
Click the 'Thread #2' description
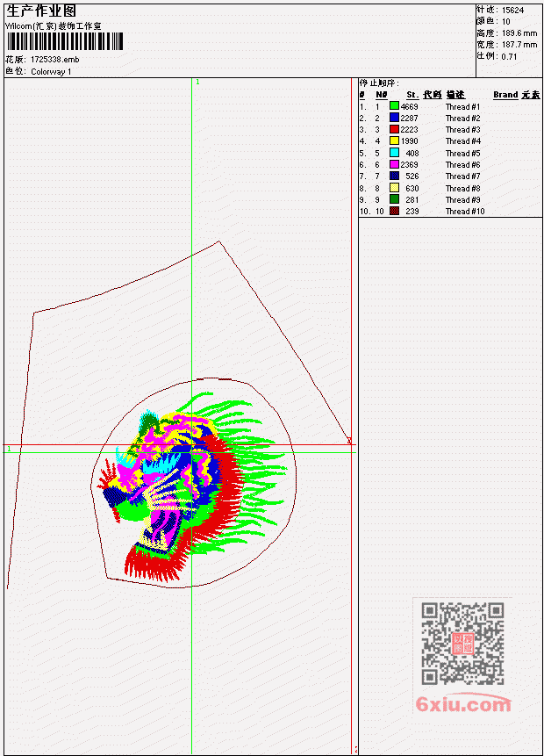point(462,119)
